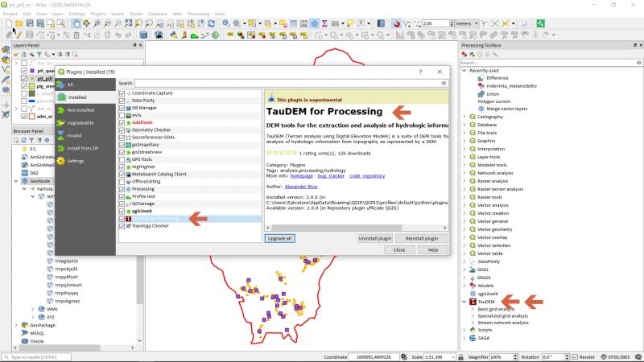Image resolution: width=644 pixels, height=362 pixels.
Task: Open the Processing menu
Action: click(198, 14)
